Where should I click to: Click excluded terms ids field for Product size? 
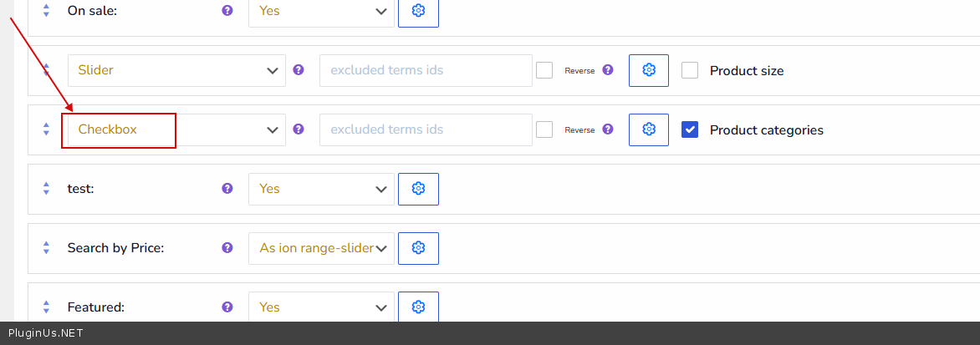[x=426, y=70]
